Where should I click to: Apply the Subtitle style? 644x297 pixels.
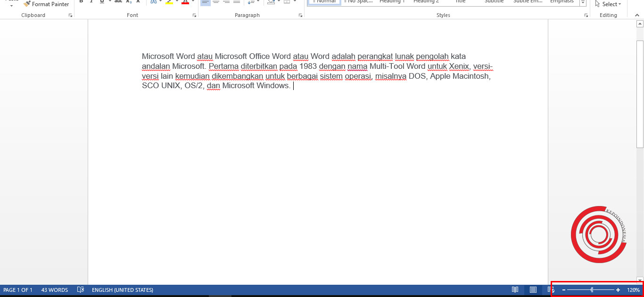tap(494, 2)
